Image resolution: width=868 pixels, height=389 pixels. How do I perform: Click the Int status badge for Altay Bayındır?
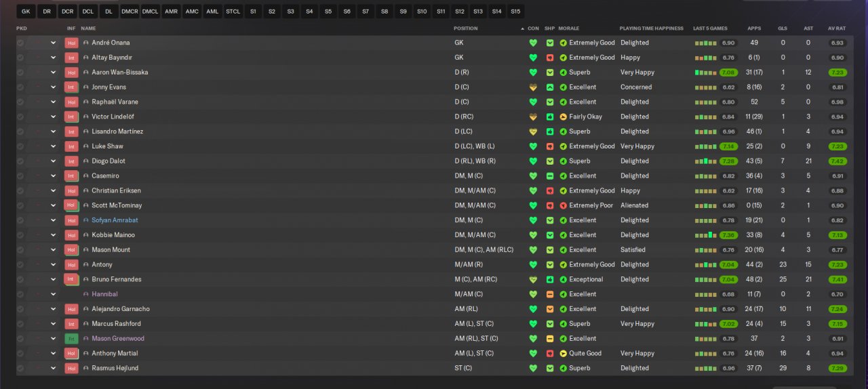(x=71, y=58)
